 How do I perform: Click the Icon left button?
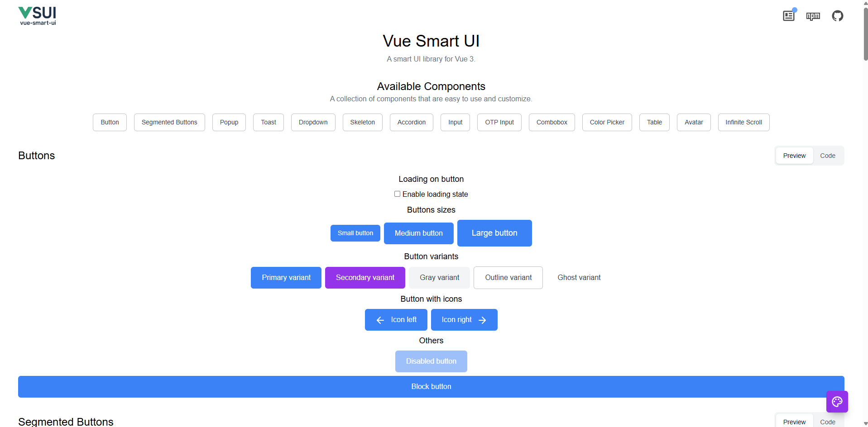click(396, 319)
